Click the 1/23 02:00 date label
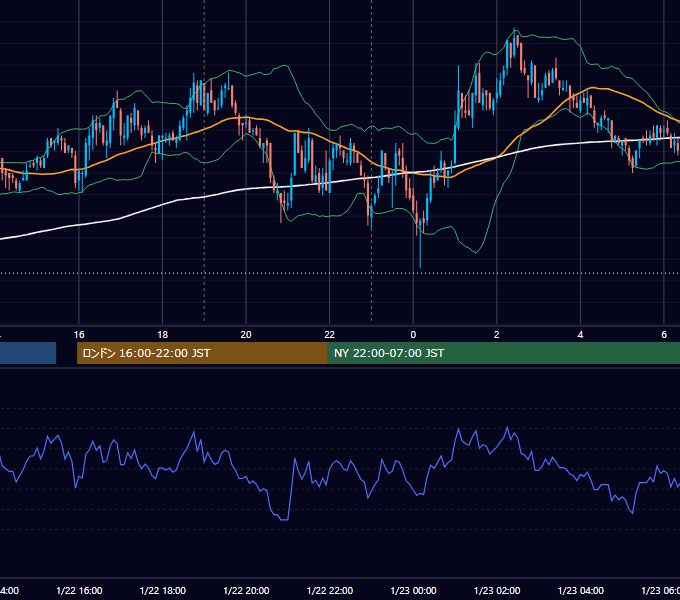Viewport: 680px width, 600px height. pyautogui.click(x=497, y=591)
